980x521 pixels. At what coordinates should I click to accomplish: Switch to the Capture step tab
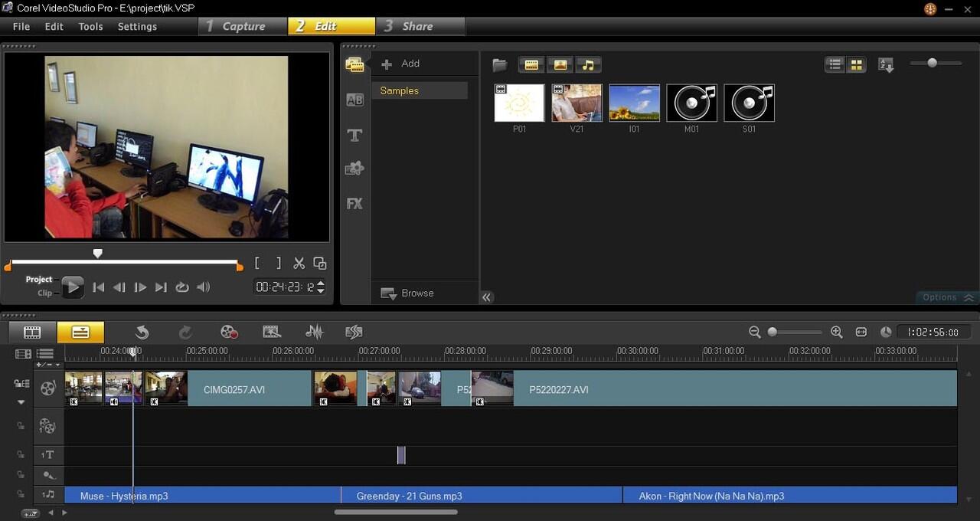click(x=243, y=26)
